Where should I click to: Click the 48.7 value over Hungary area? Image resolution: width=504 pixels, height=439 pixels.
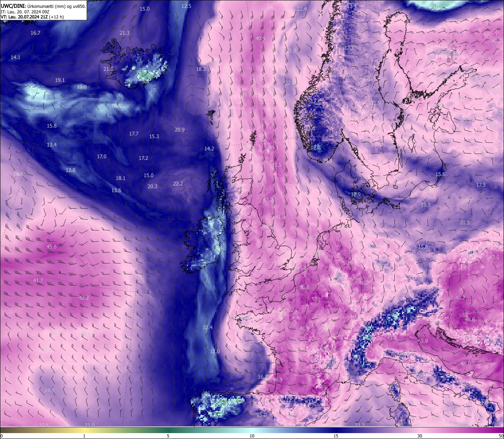pyautogui.click(x=460, y=298)
